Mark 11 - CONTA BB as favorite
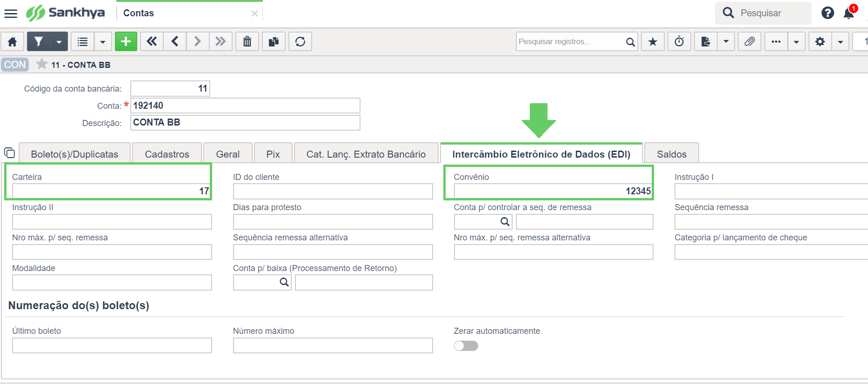Image resolution: width=868 pixels, height=391 pixels. (42, 64)
